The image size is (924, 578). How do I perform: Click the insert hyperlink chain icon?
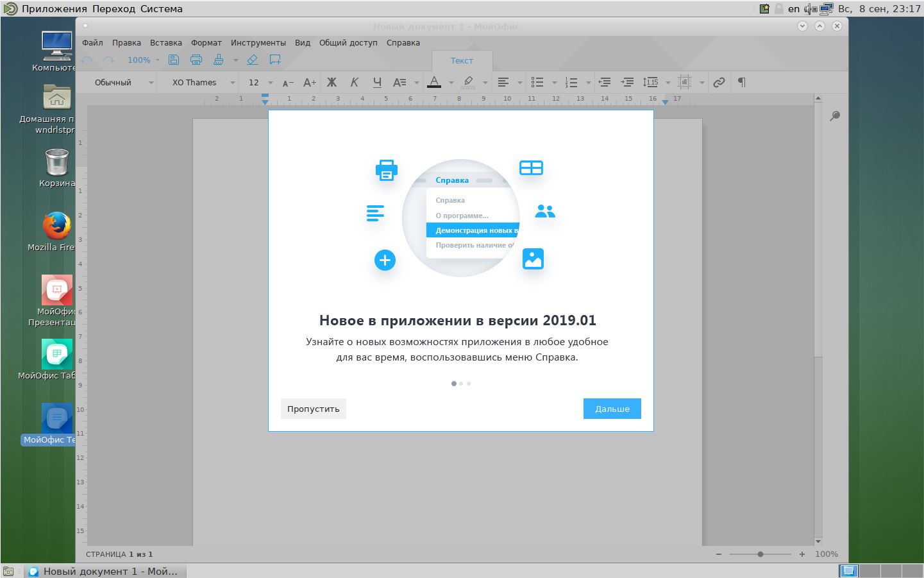pyautogui.click(x=719, y=82)
